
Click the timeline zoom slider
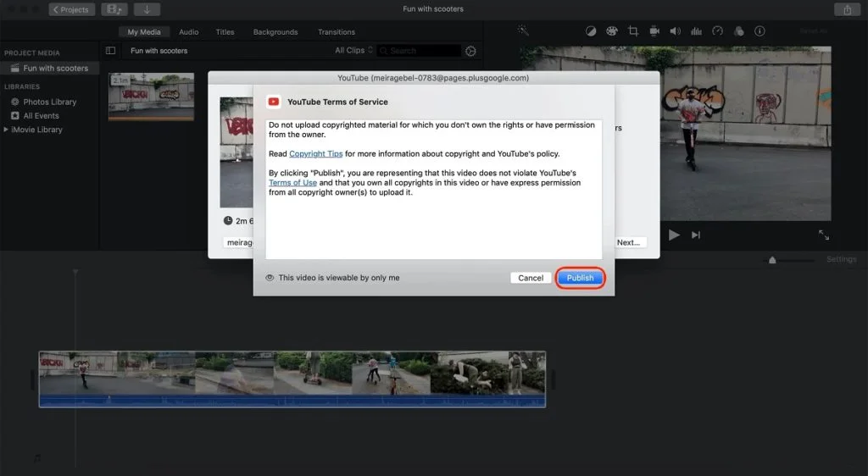click(x=771, y=260)
